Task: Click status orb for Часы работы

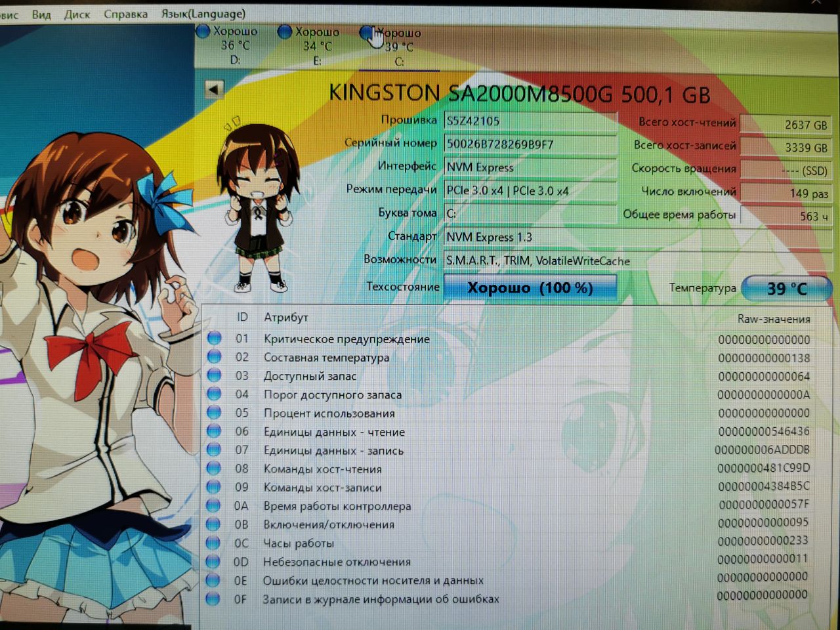Action: click(x=213, y=543)
